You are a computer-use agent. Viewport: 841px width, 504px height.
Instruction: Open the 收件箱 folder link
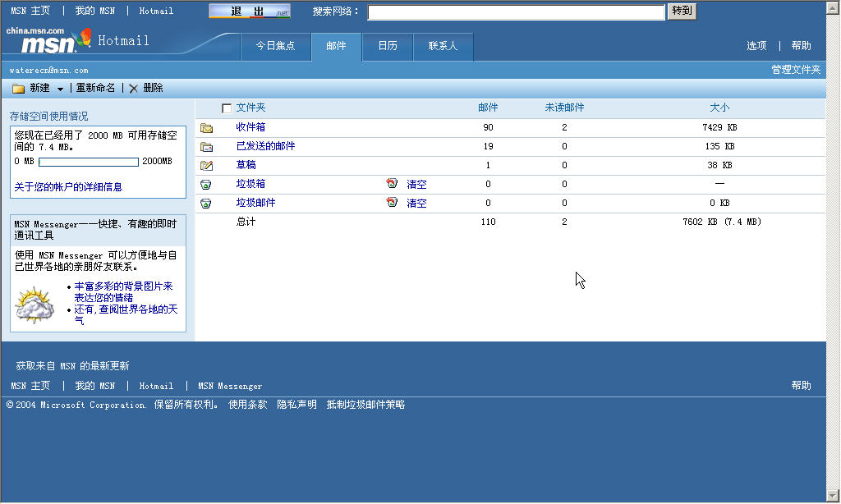click(250, 127)
